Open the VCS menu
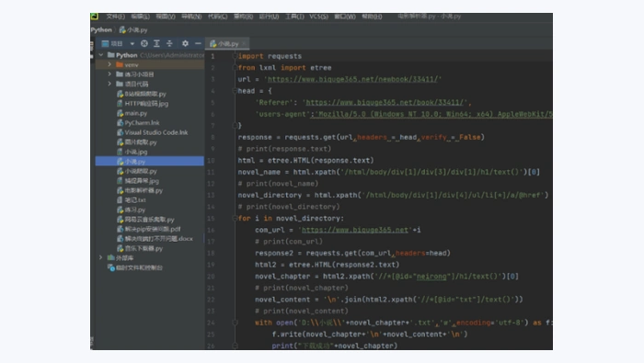Viewport: 644px width, 363px height. (318, 17)
